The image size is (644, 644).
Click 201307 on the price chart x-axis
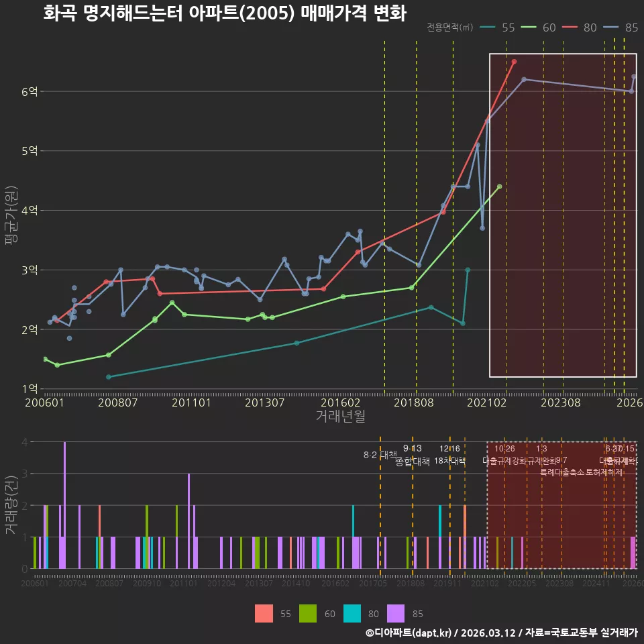(265, 402)
